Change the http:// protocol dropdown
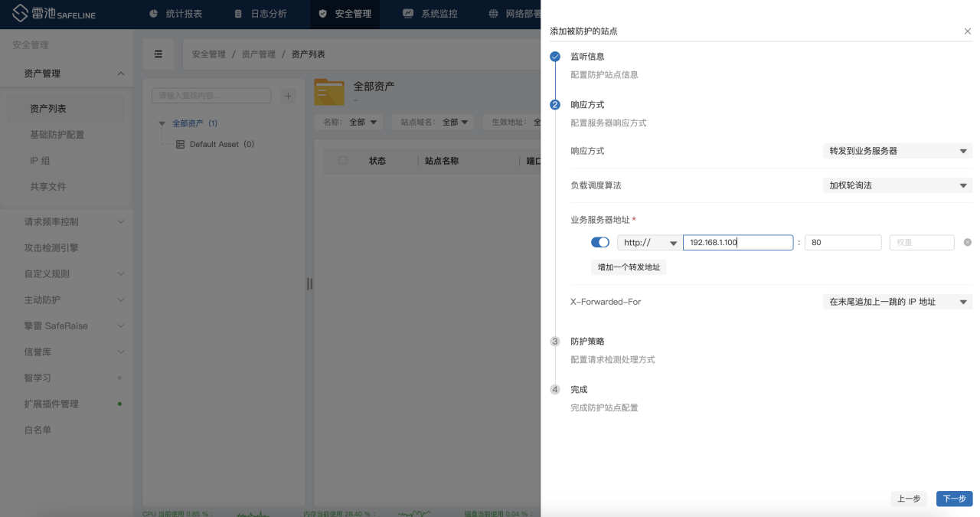Viewport: 980px width, 517px height. click(649, 243)
